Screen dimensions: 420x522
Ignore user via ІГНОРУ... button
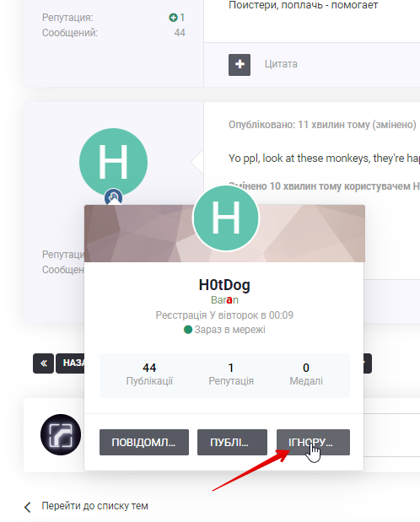coord(313,442)
